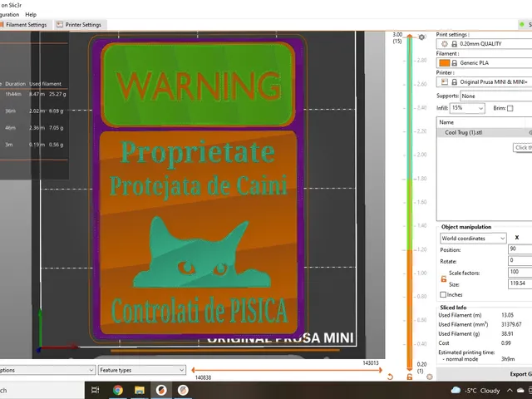The image size is (532, 399).
Task: Click the green status indicator dot
Action: [522, 24]
